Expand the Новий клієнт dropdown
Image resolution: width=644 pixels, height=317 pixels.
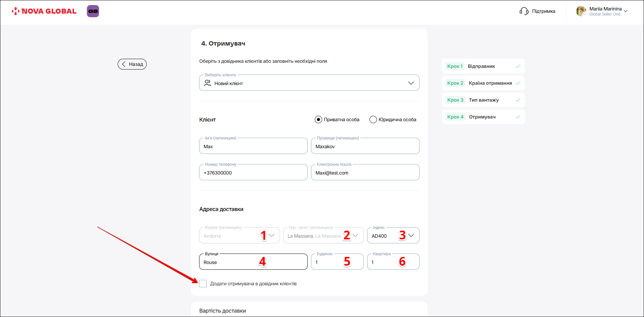tap(411, 83)
